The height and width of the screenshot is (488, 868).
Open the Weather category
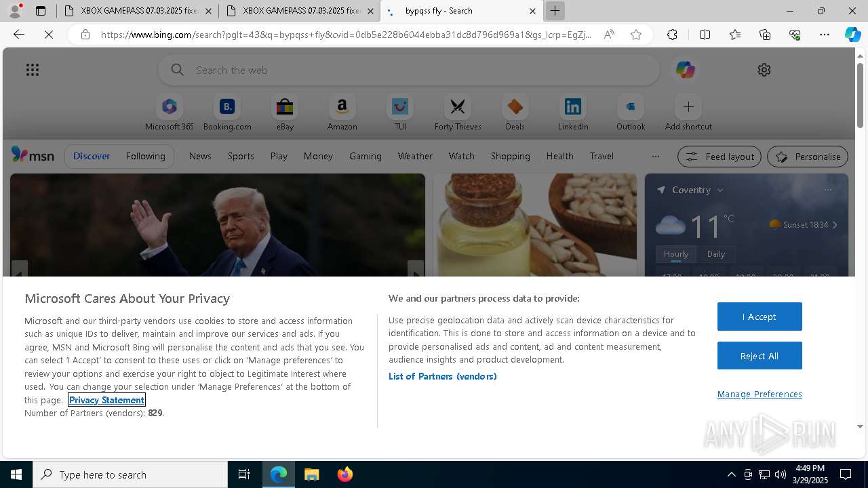(415, 156)
